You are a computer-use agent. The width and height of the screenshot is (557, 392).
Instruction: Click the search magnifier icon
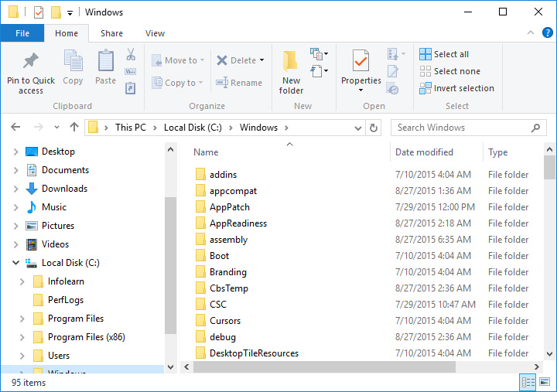coord(535,128)
